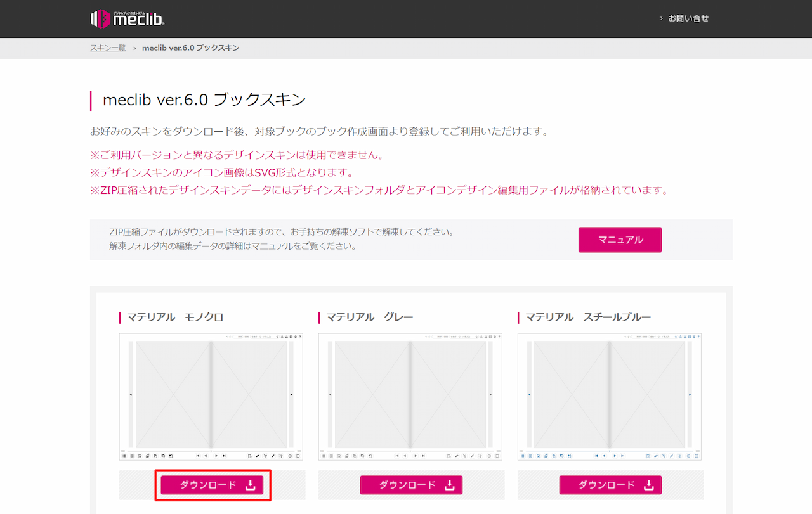Viewport: 812px width, 514px height.
Task: Click download arrow icon on スチールブルー button
Action: pos(649,485)
